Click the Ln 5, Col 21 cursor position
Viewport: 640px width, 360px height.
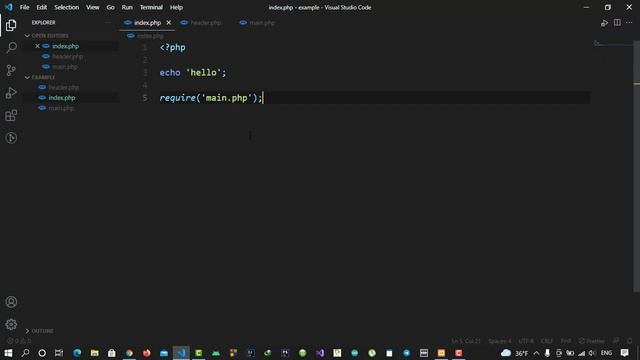pos(466,341)
